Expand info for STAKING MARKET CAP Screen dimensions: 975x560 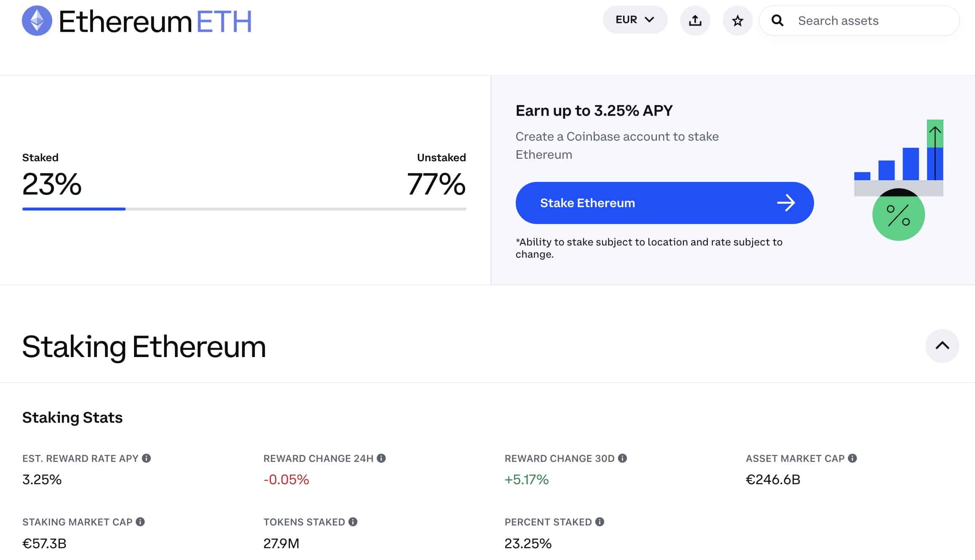[141, 522]
